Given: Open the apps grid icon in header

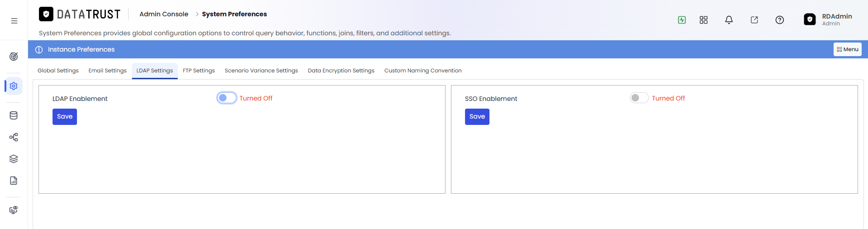Looking at the screenshot, I should point(704,20).
